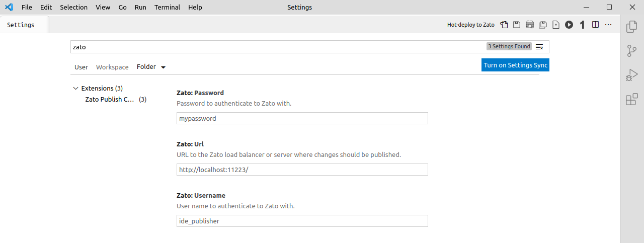644x243 pixels.
Task: Clear the settings search input
Action: point(539,47)
